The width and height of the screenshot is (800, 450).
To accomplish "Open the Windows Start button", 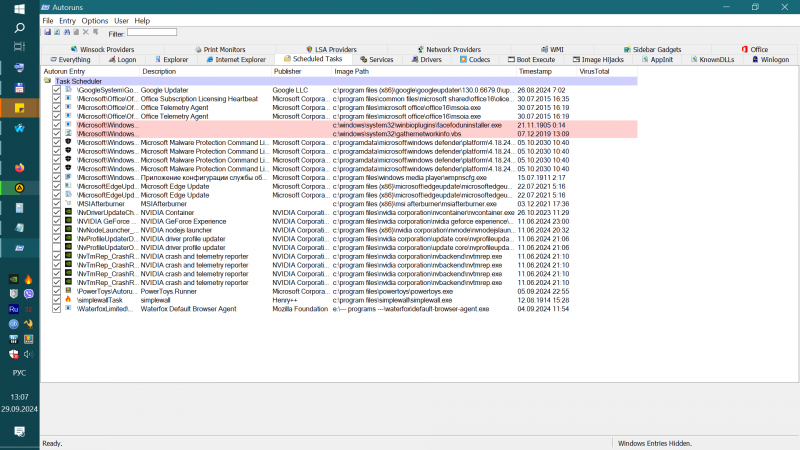I will click(19, 9).
